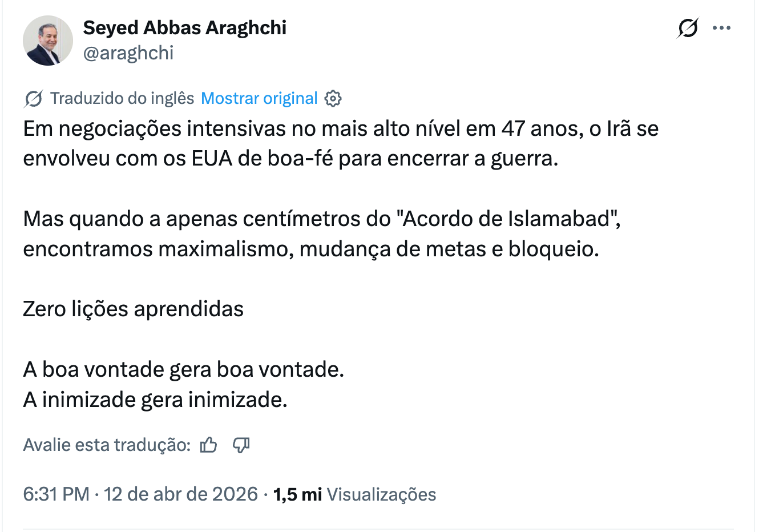Click the line 'A inimizade gera inimizade.'
The width and height of the screenshot is (759, 532).
(x=155, y=400)
